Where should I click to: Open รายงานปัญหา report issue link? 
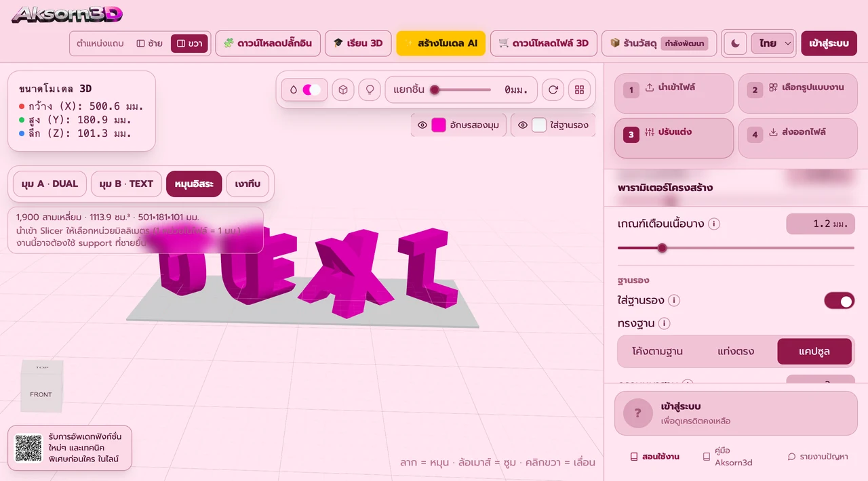pyautogui.click(x=818, y=457)
